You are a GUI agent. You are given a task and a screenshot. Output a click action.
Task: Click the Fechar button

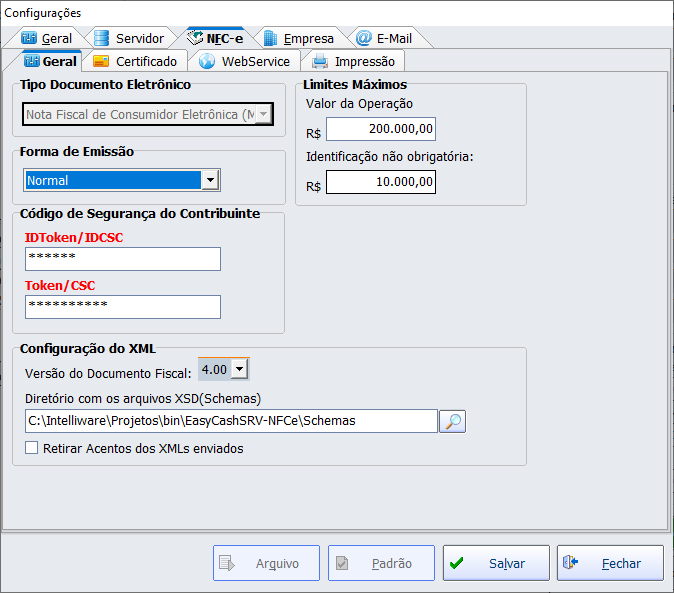[x=610, y=563]
